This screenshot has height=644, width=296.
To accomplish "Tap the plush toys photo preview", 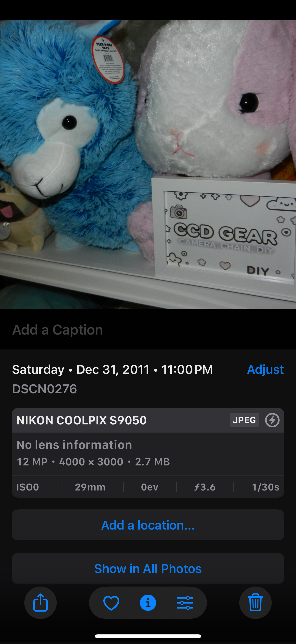I will click(x=148, y=165).
